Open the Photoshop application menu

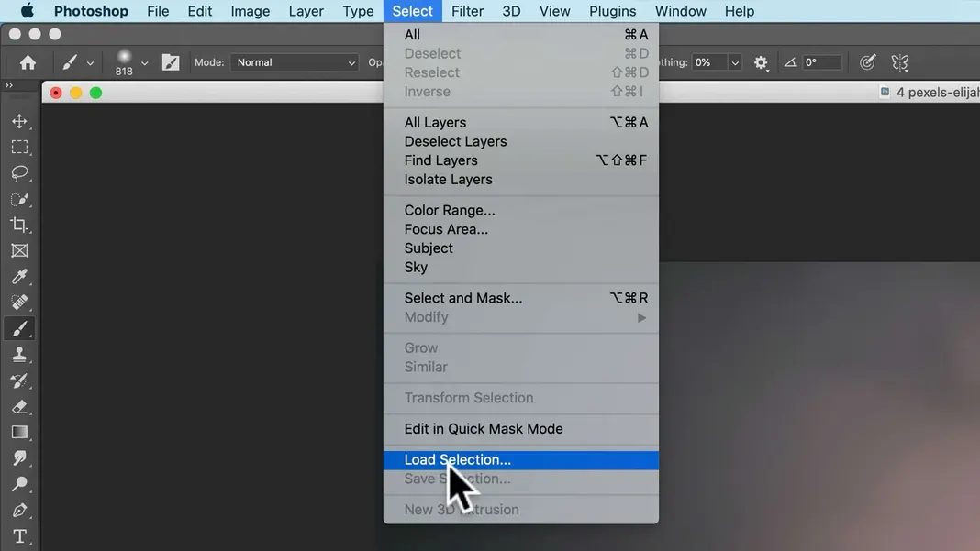click(x=91, y=11)
